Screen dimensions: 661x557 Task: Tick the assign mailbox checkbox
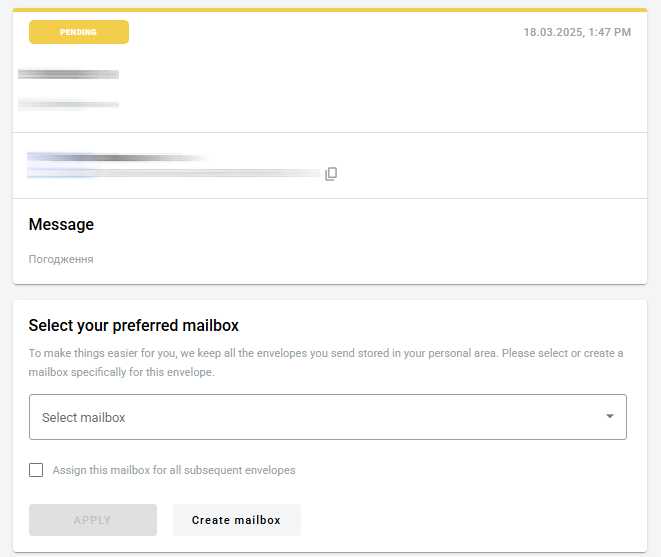pos(36,470)
